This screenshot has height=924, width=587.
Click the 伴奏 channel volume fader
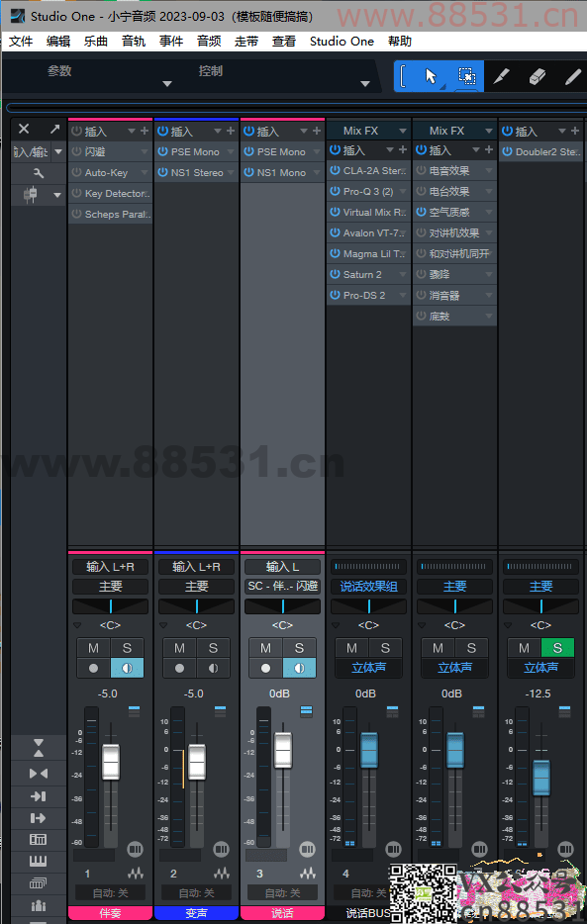pos(111,762)
